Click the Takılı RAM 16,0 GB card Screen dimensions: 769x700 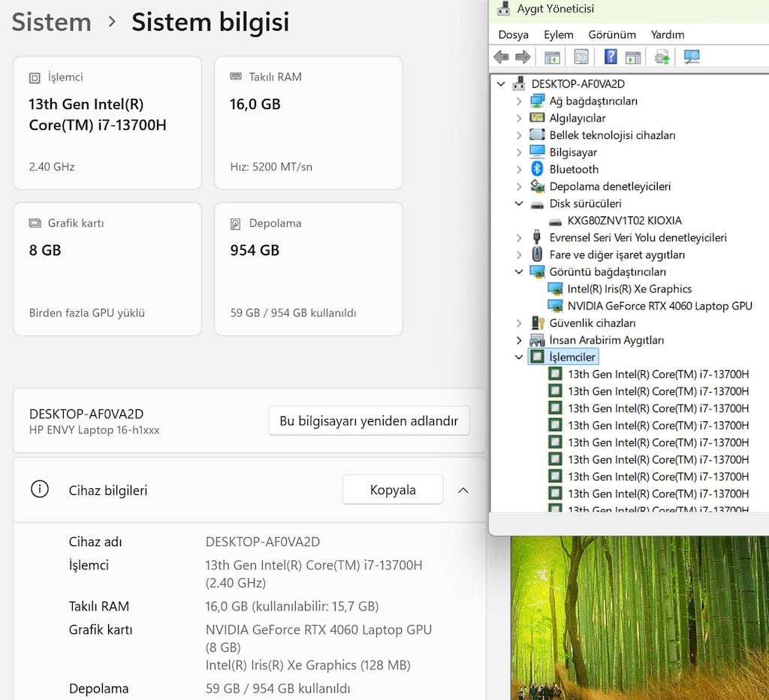click(x=309, y=122)
